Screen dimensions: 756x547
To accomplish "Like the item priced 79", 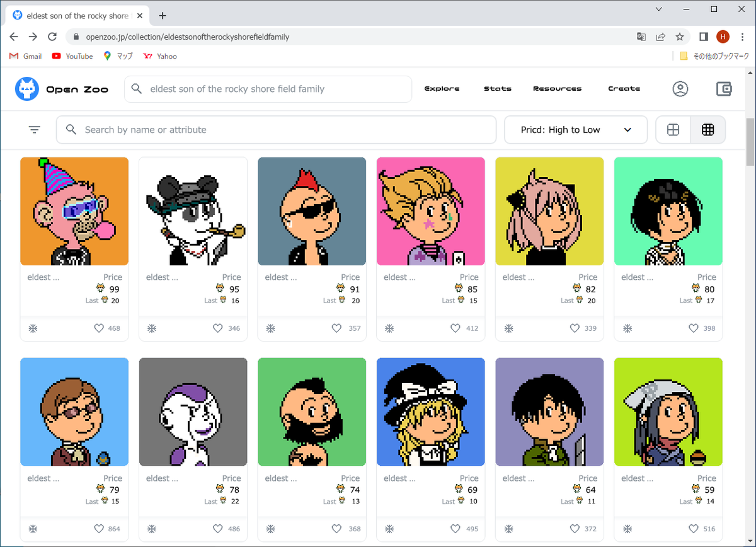I will click(x=99, y=529).
